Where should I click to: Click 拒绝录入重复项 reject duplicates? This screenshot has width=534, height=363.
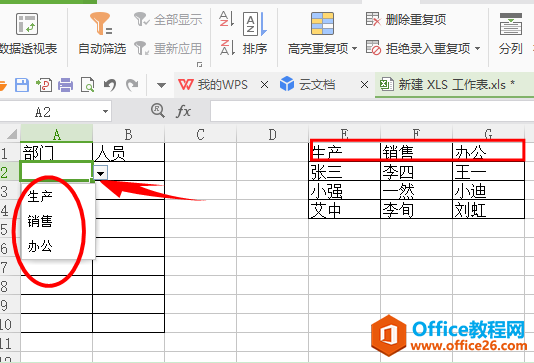click(418, 48)
